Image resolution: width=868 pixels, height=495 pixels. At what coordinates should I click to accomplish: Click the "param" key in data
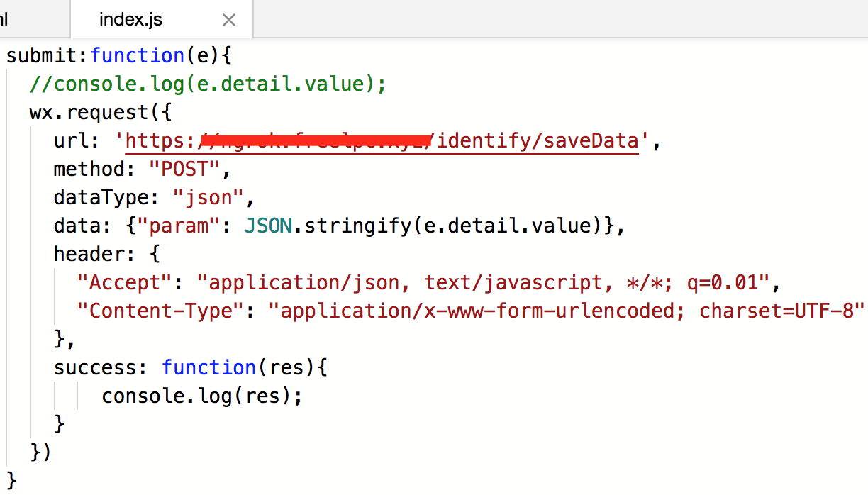point(173,226)
